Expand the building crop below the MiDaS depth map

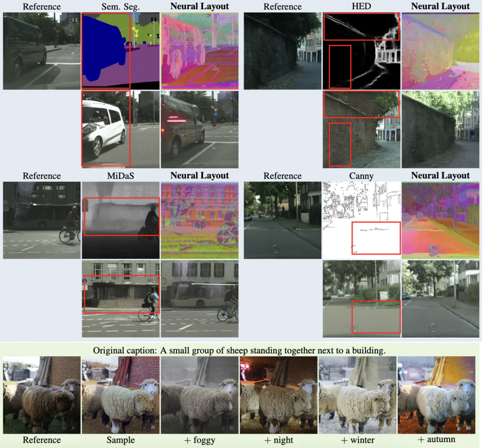[x=120, y=297]
